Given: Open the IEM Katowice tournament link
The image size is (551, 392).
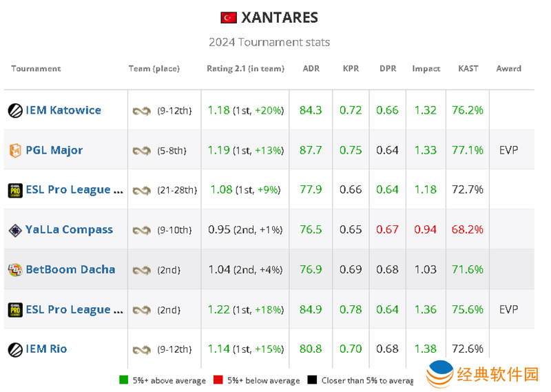Looking at the screenshot, I should 63,110.
